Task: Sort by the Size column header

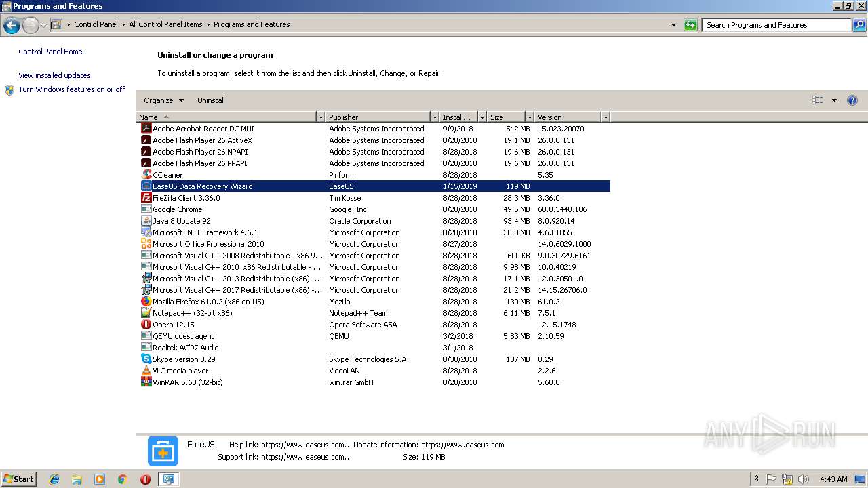Action: click(506, 117)
